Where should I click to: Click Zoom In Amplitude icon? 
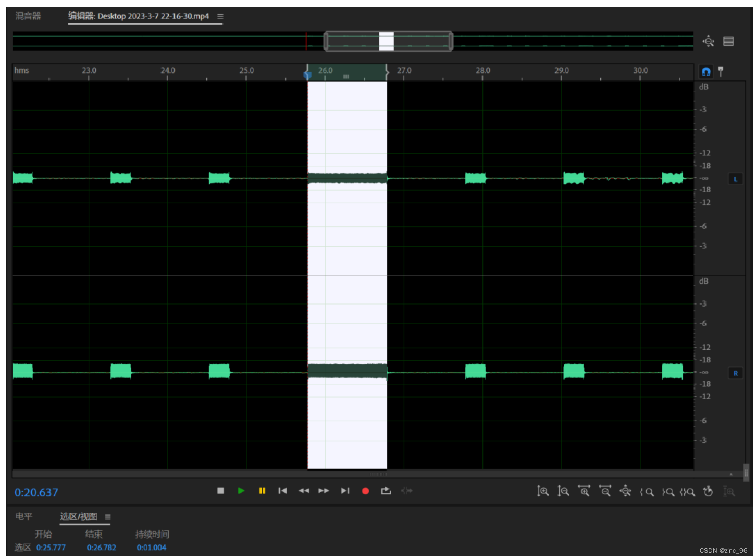point(542,491)
